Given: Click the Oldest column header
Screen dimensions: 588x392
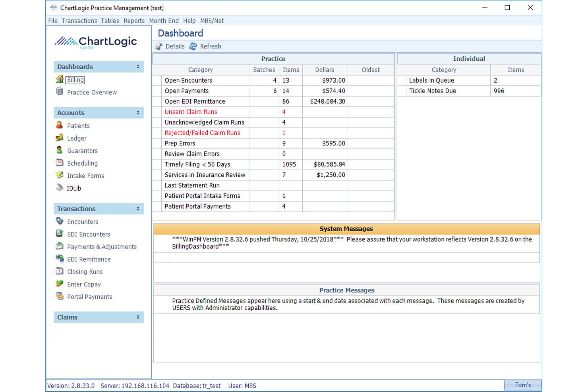Looking at the screenshot, I should (x=371, y=70).
